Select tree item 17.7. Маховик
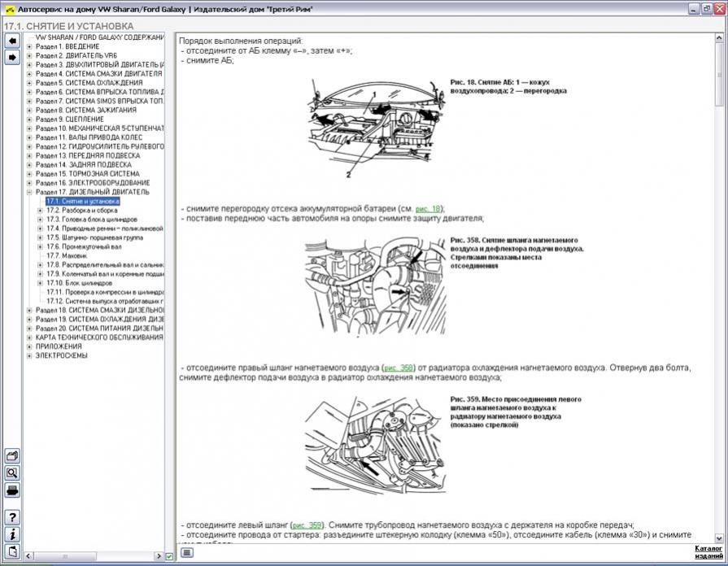Image resolution: width=728 pixels, height=566 pixels. coord(67,256)
